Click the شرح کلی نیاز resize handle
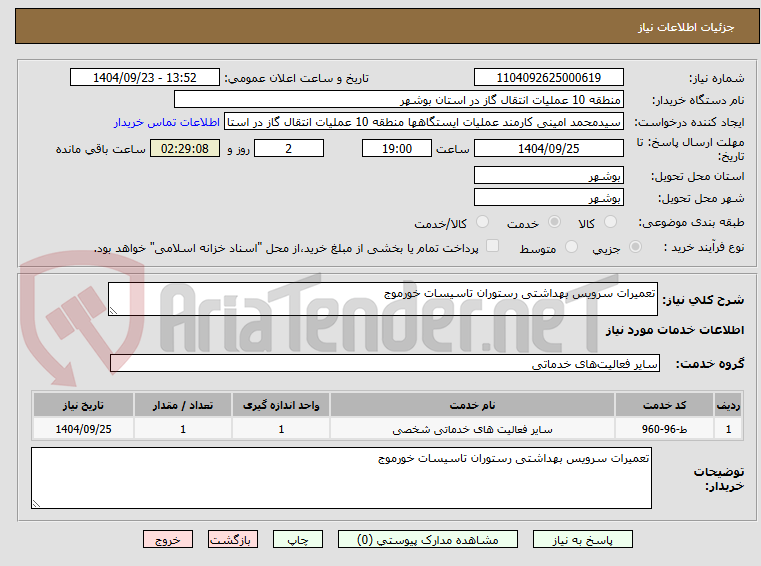The image size is (761, 566). click(x=113, y=311)
